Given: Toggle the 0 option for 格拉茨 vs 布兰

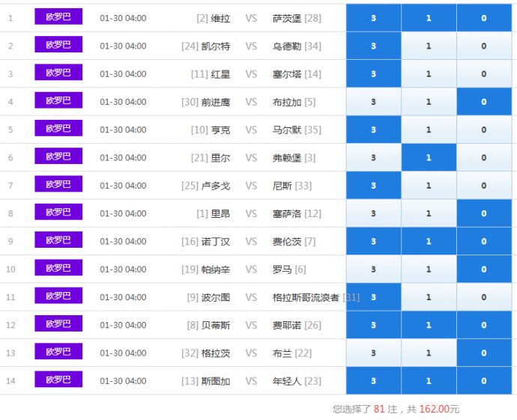Looking at the screenshot, I should pos(483,353).
